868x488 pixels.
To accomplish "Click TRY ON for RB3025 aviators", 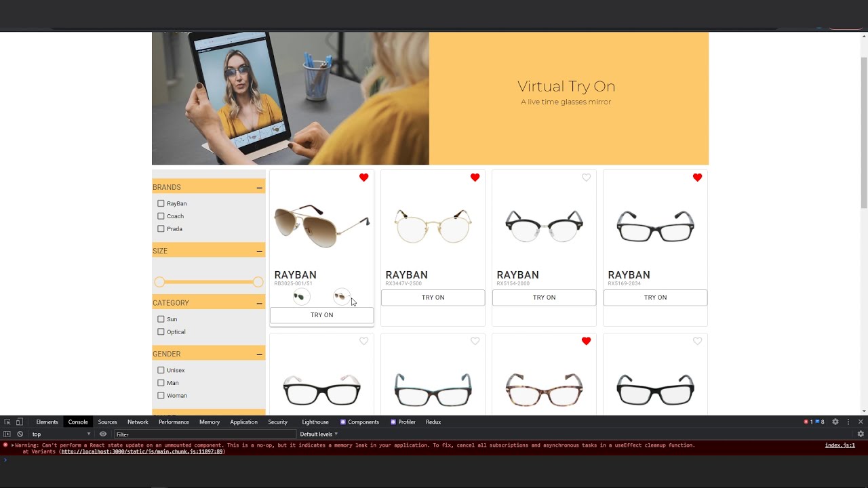I will point(321,315).
